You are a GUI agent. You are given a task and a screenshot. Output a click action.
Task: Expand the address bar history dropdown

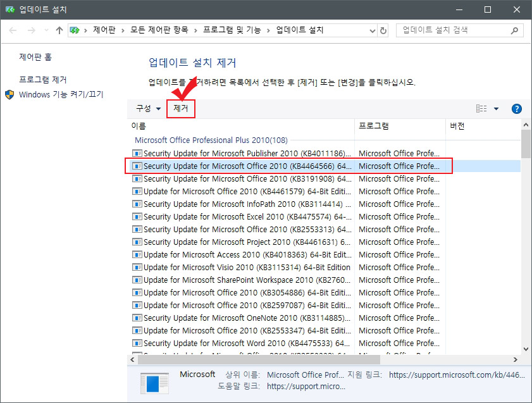[x=372, y=31]
